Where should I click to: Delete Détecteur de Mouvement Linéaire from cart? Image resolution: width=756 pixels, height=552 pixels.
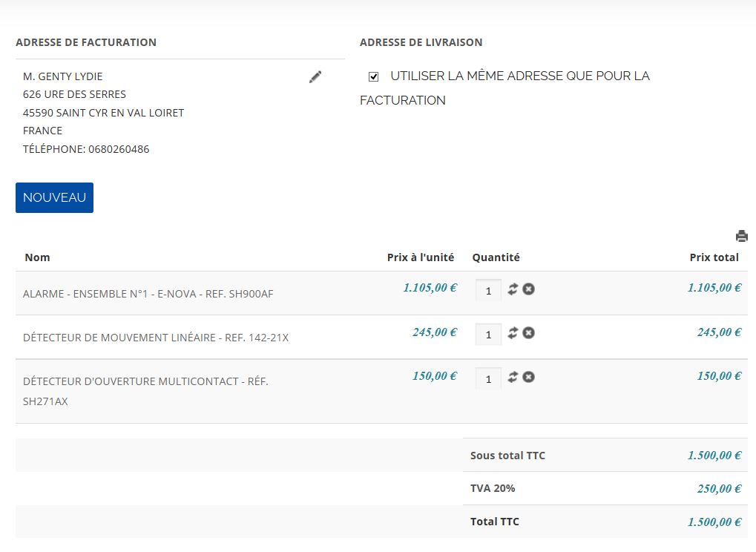[528, 333]
